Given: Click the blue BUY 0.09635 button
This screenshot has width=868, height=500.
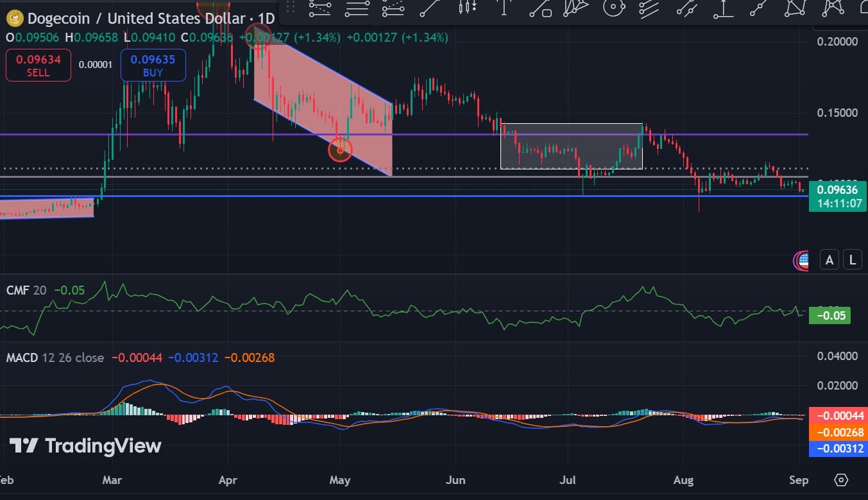Looking at the screenshot, I should coord(153,65).
